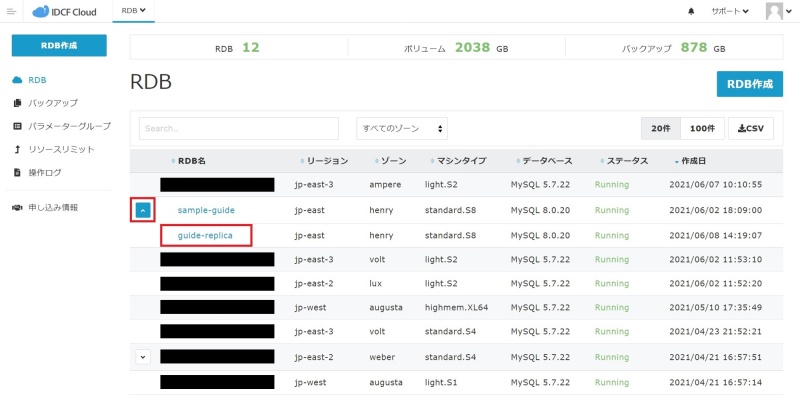Click the lux zone cell
Screen dimensions: 800x395
[375, 283]
